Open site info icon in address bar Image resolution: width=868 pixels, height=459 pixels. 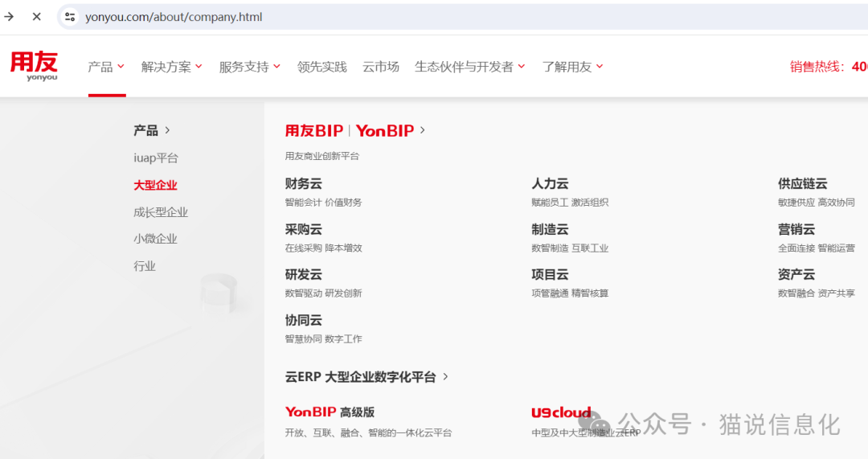click(70, 17)
